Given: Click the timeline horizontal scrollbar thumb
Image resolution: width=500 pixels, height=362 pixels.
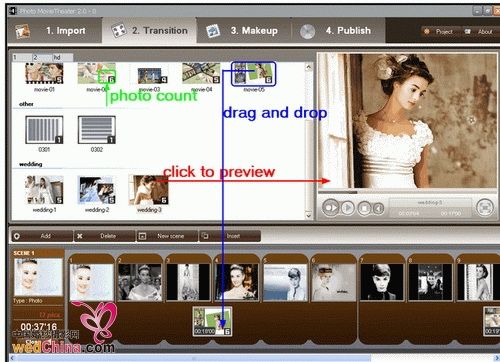Looking at the screenshot, I should [x=193, y=358].
